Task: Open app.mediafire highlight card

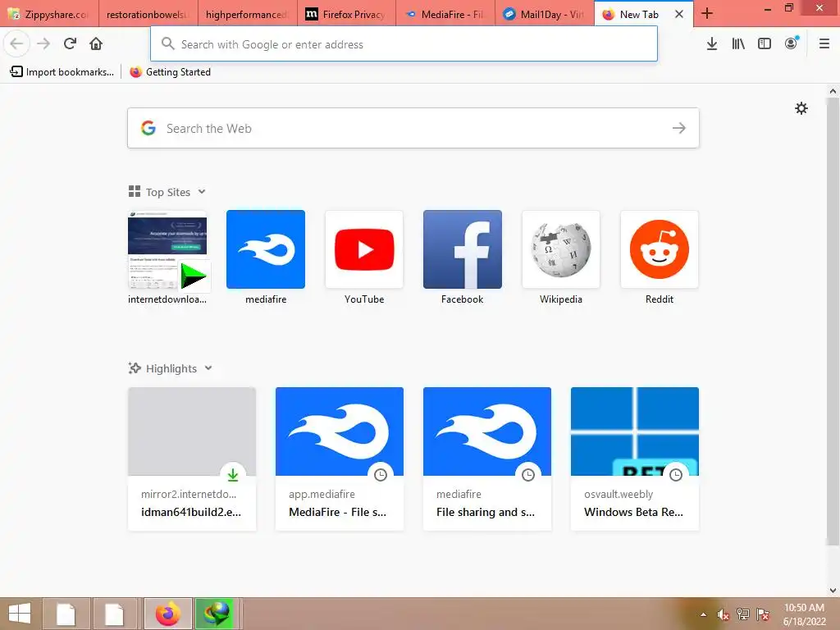Action: [340, 459]
